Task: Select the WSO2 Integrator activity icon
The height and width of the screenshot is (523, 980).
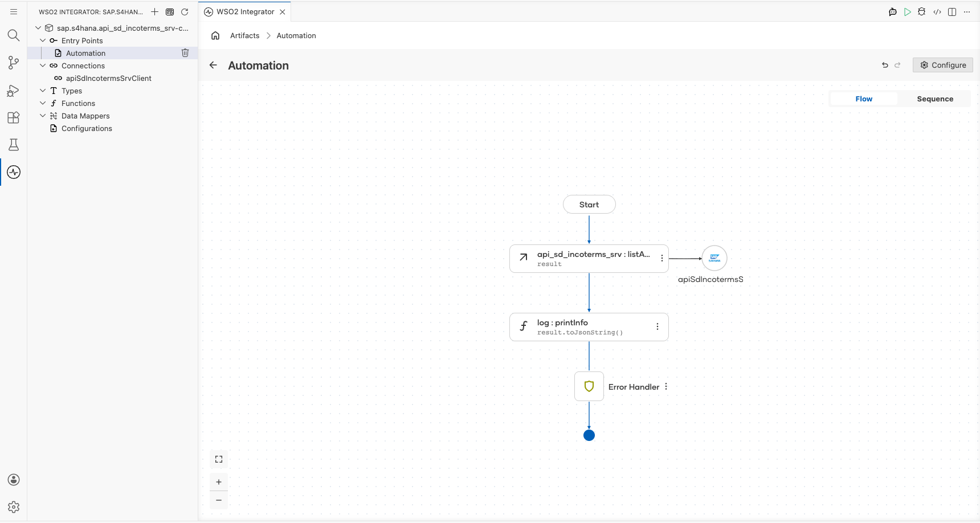Action: click(14, 172)
